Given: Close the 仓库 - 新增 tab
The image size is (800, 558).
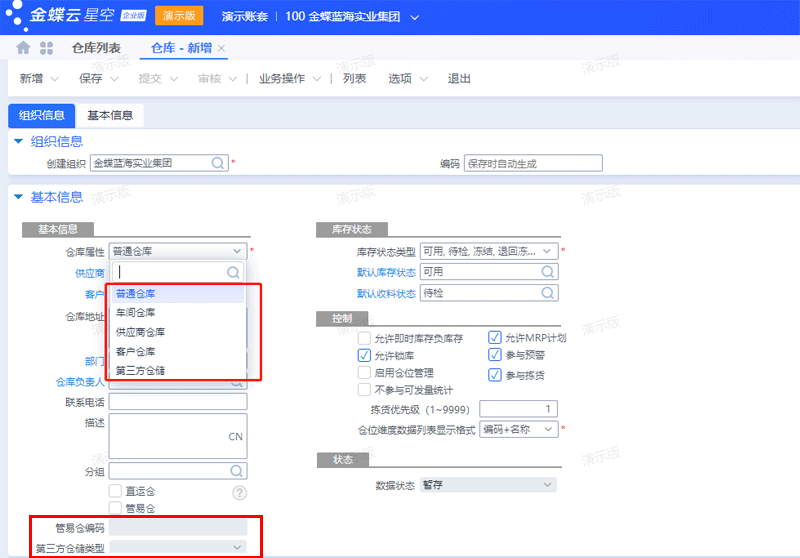Looking at the screenshot, I should [x=221, y=48].
